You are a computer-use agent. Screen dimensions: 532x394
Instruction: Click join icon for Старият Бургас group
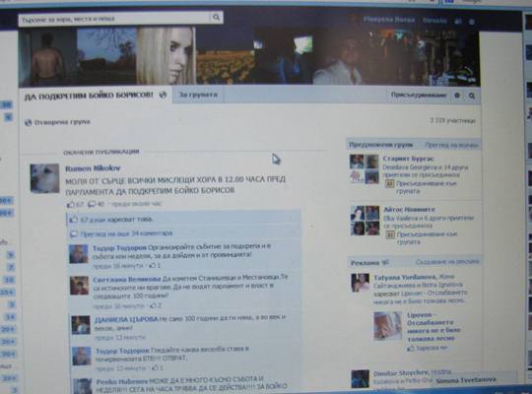tap(389, 184)
